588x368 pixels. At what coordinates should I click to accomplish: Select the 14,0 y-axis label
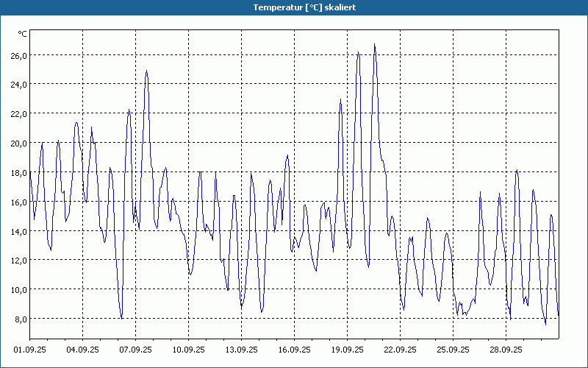click(18, 231)
